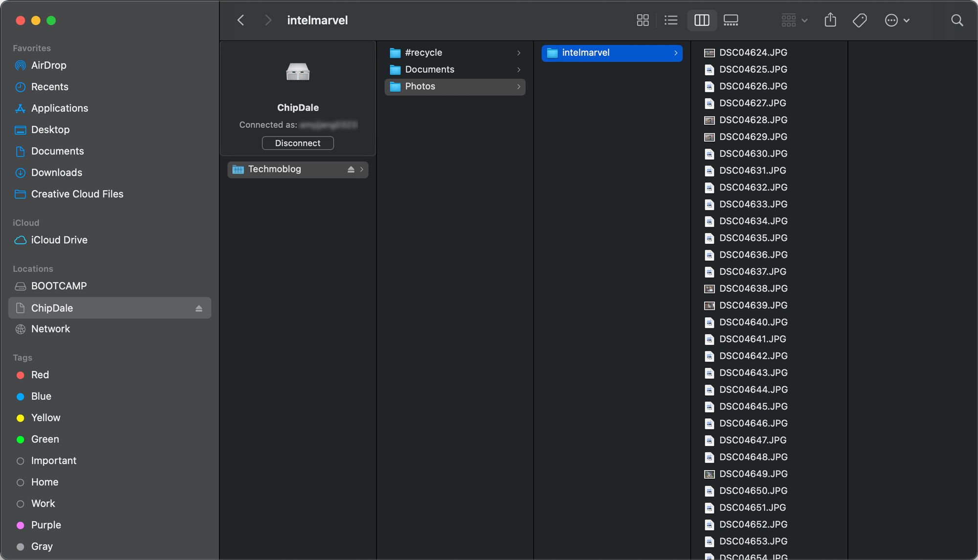Viewport: 978px width, 560px height.
Task: Go back with the left chevron
Action: (x=241, y=21)
